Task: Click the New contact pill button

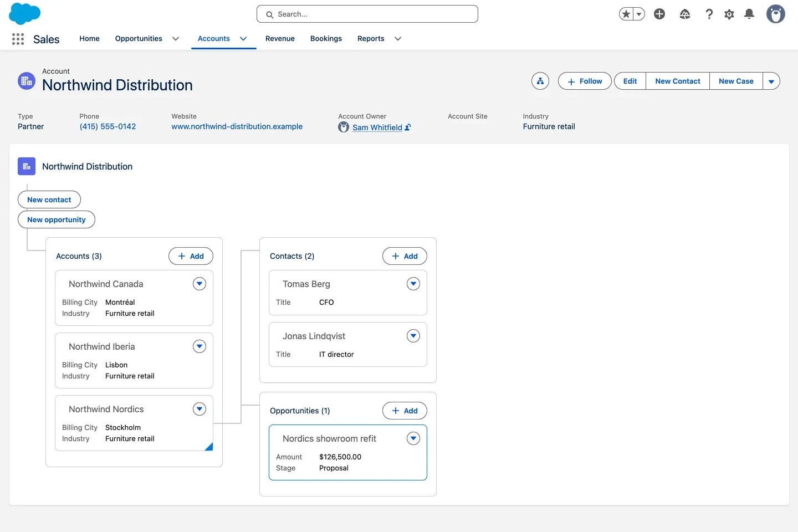Action: pos(49,199)
